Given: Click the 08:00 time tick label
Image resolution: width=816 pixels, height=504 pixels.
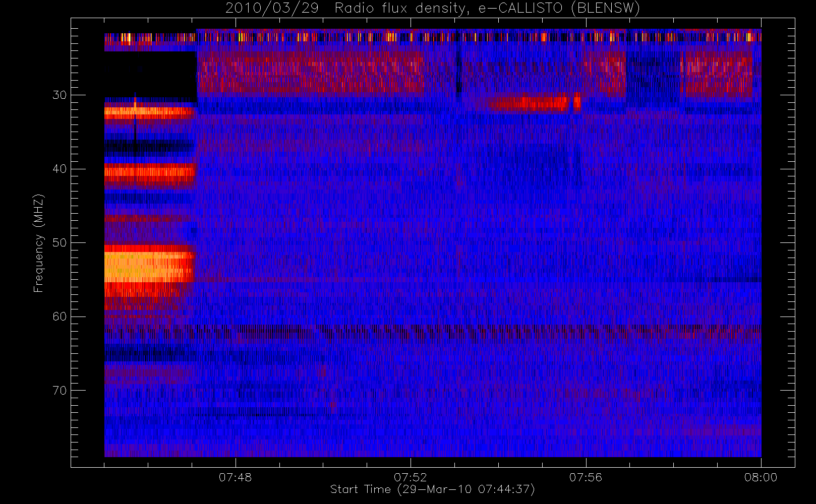Looking at the screenshot, I should point(761,477).
